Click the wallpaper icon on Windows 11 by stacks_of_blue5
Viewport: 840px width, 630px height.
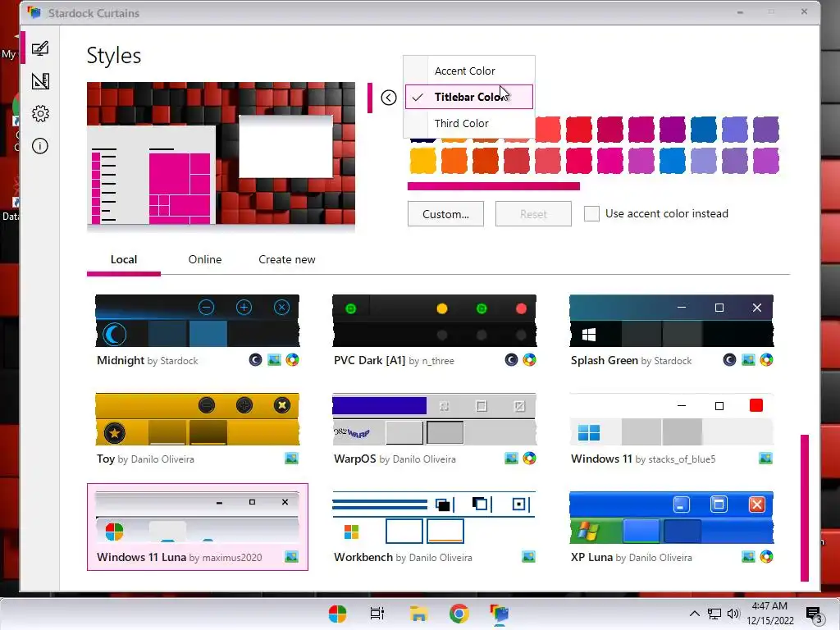click(x=765, y=459)
